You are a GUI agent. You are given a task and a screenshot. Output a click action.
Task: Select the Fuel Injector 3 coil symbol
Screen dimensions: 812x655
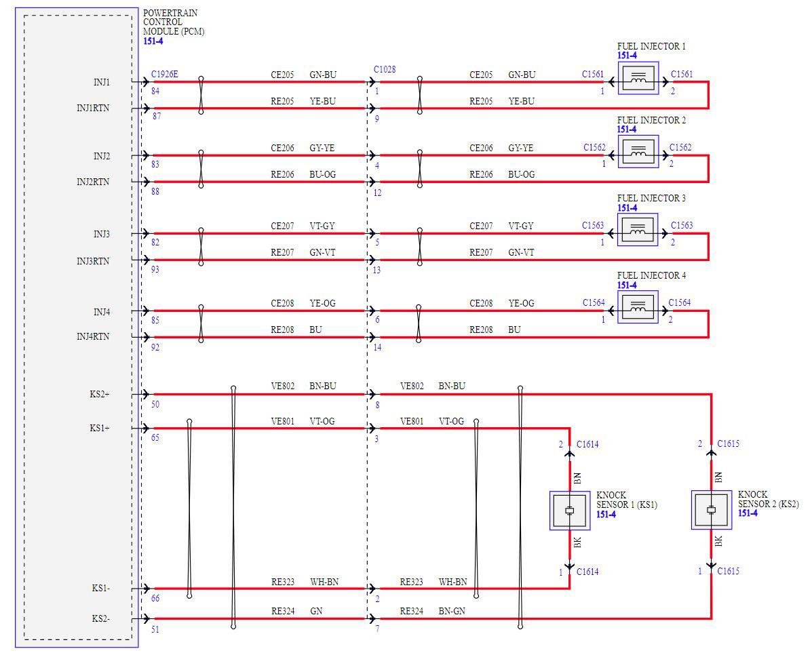point(638,230)
